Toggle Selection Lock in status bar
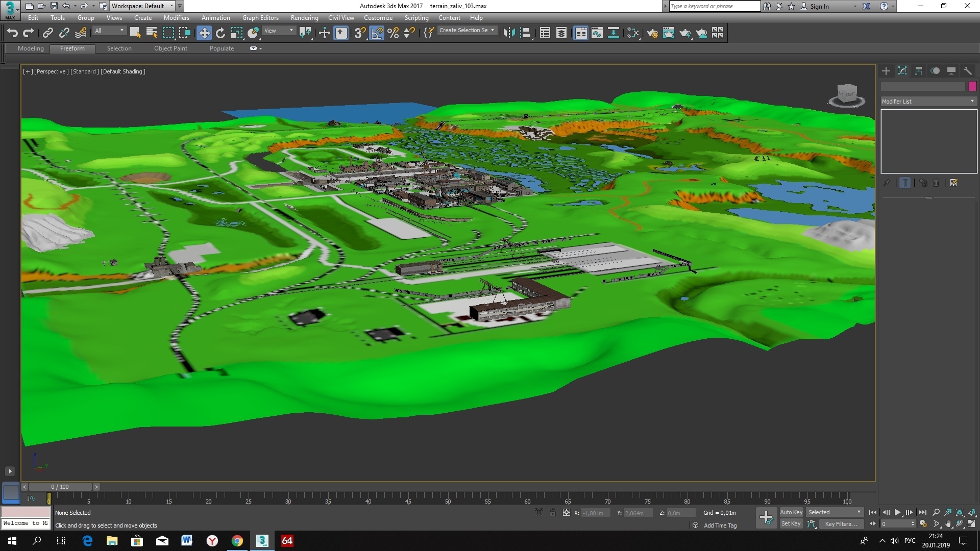Screen dimensions: 980x551 553,513
